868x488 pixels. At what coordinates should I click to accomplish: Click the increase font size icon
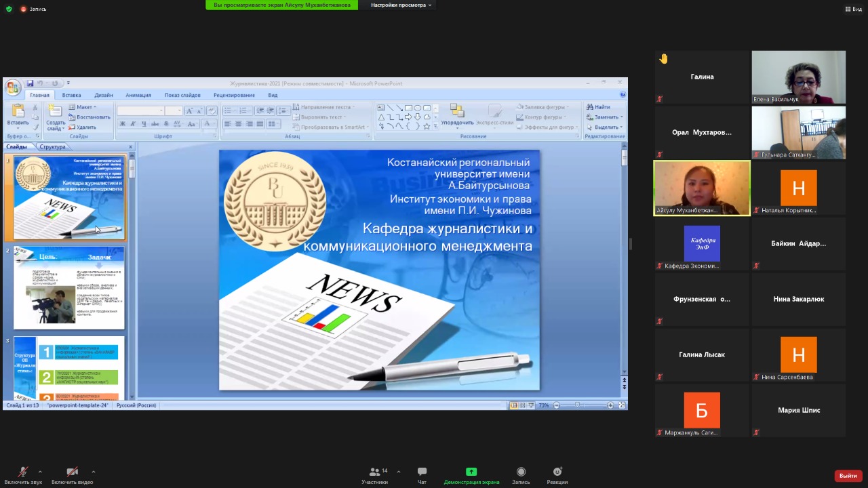[189, 110]
